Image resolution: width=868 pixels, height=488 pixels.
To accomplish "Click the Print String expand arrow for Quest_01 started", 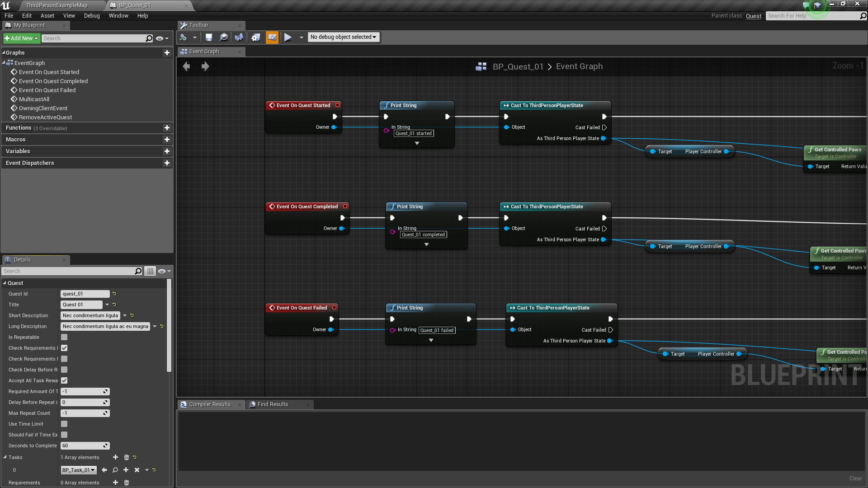I will click(x=417, y=143).
